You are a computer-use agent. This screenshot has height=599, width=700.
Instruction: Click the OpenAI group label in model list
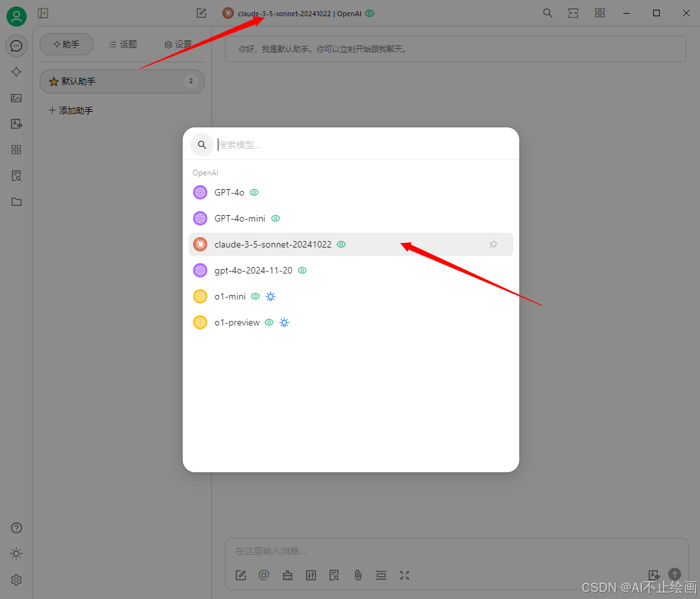205,173
